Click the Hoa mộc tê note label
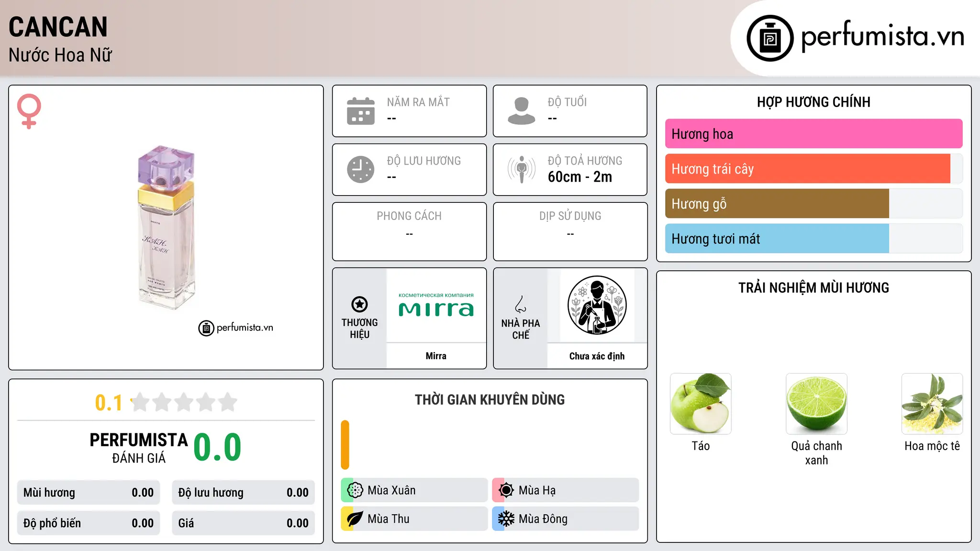This screenshot has width=980, height=551. (x=932, y=446)
